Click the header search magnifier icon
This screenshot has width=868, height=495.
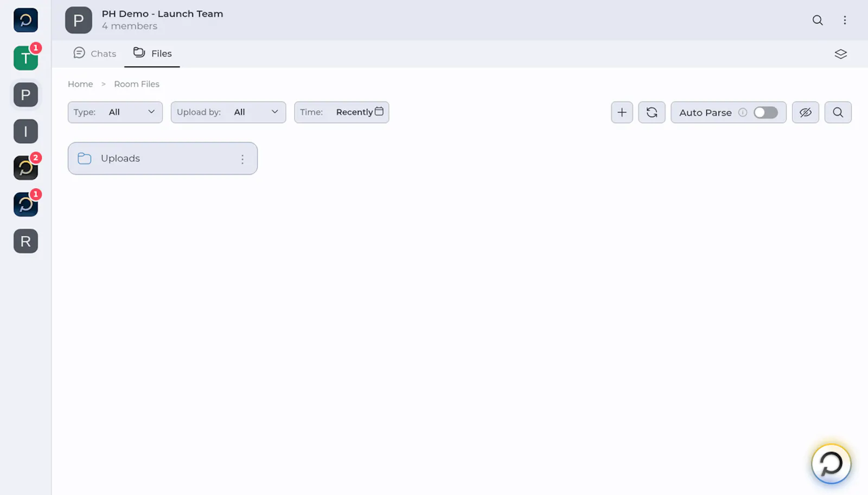click(818, 20)
